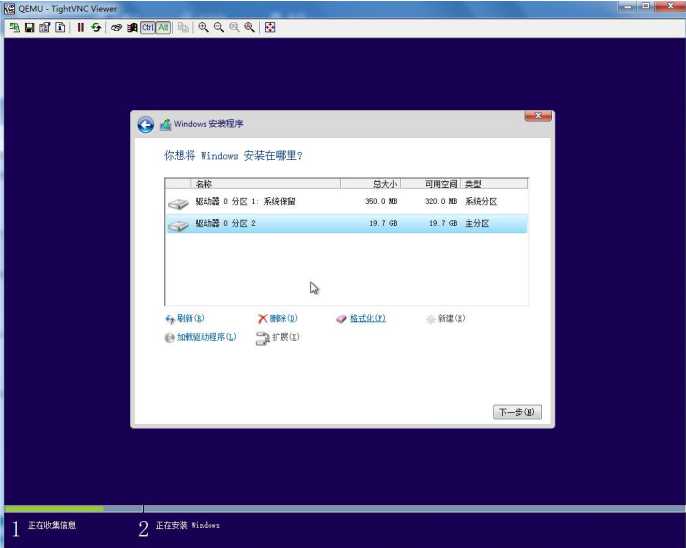Viewport: 686px width, 548px height.
Task: Send Ctrl+Esc via toolbar icon
Action: point(132,28)
